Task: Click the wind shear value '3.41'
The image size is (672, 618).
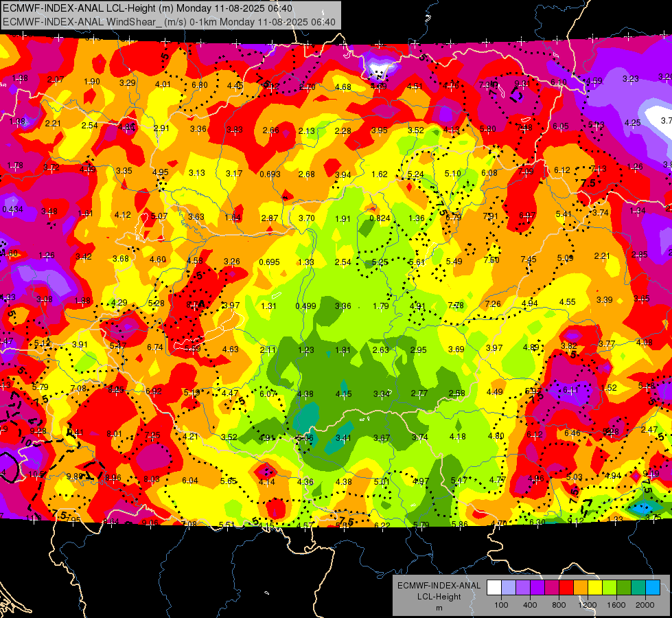Action: [x=343, y=438]
